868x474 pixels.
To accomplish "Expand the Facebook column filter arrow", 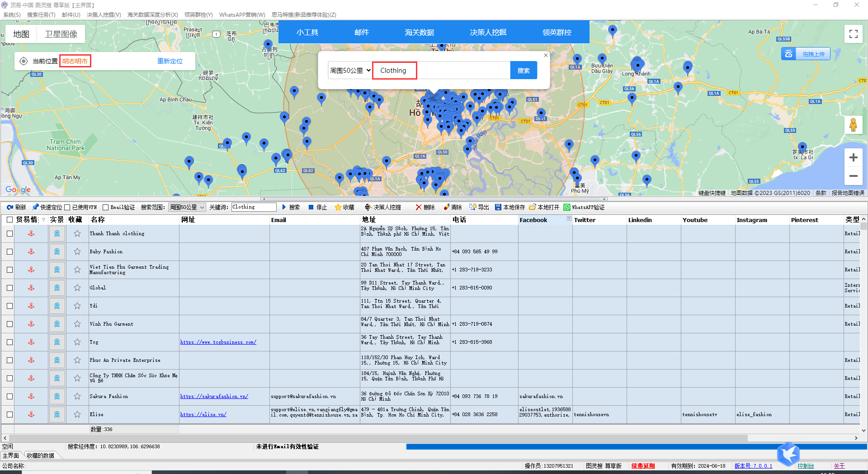I will point(569,219).
